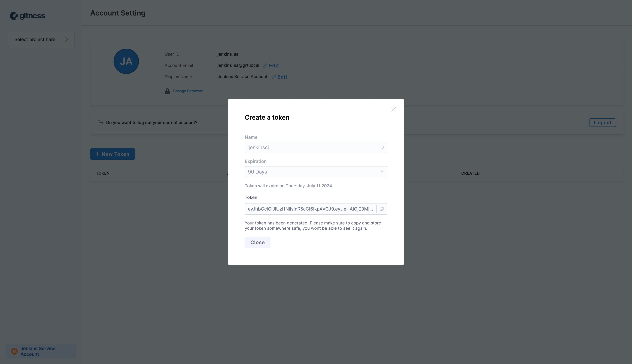Click the lock icon beside Change Password
This screenshot has width=632, height=364.
(167, 91)
